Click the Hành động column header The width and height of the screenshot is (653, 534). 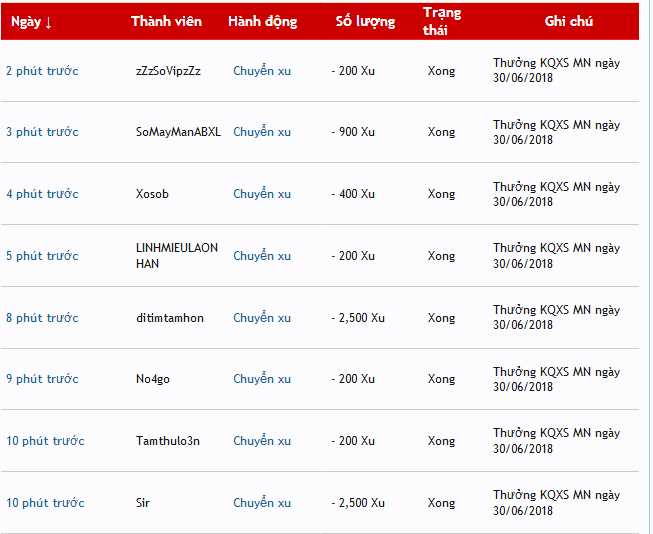[x=262, y=22]
